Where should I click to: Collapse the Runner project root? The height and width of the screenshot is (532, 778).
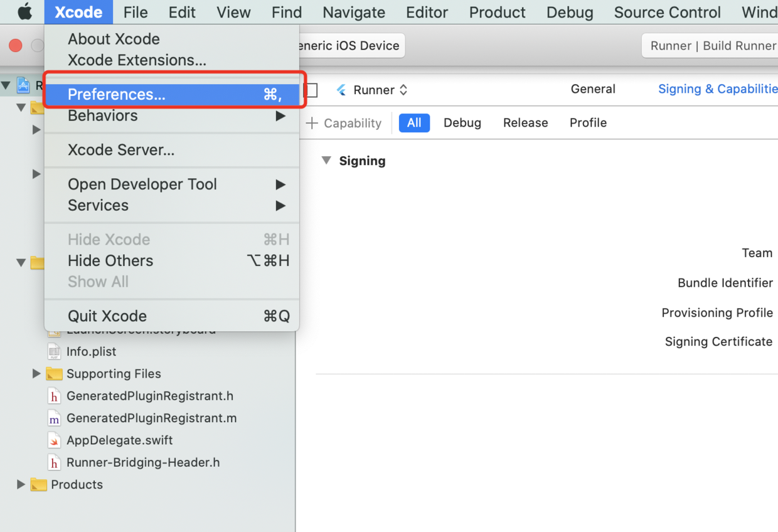coord(6,85)
